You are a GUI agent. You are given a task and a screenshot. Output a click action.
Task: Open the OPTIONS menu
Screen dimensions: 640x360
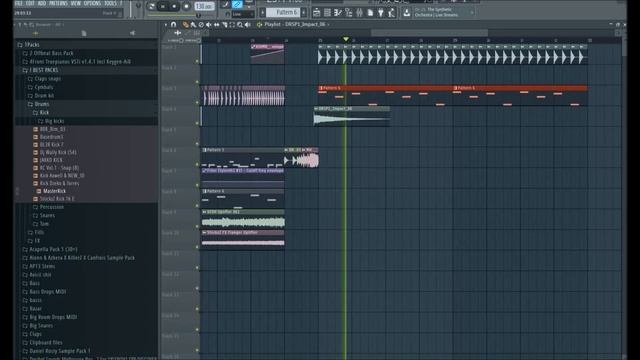(92, 3)
